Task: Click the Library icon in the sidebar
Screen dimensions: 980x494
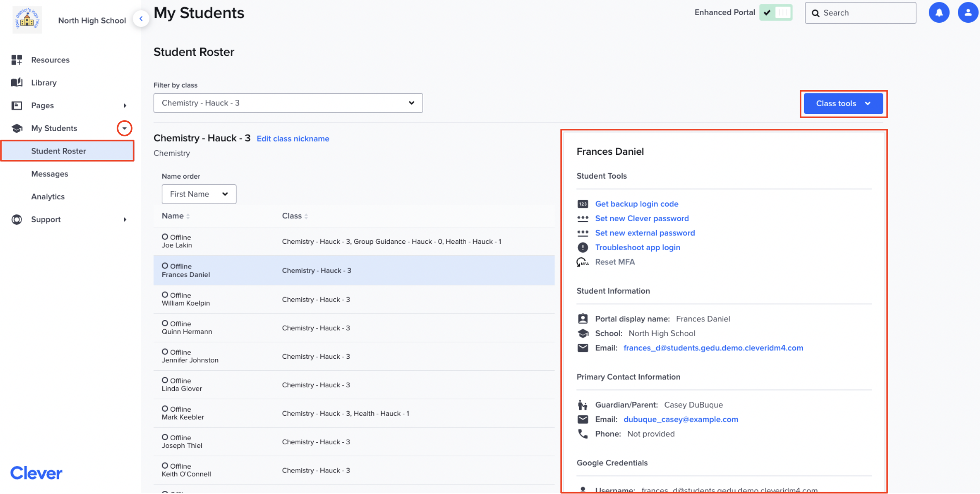Action: 17,82
